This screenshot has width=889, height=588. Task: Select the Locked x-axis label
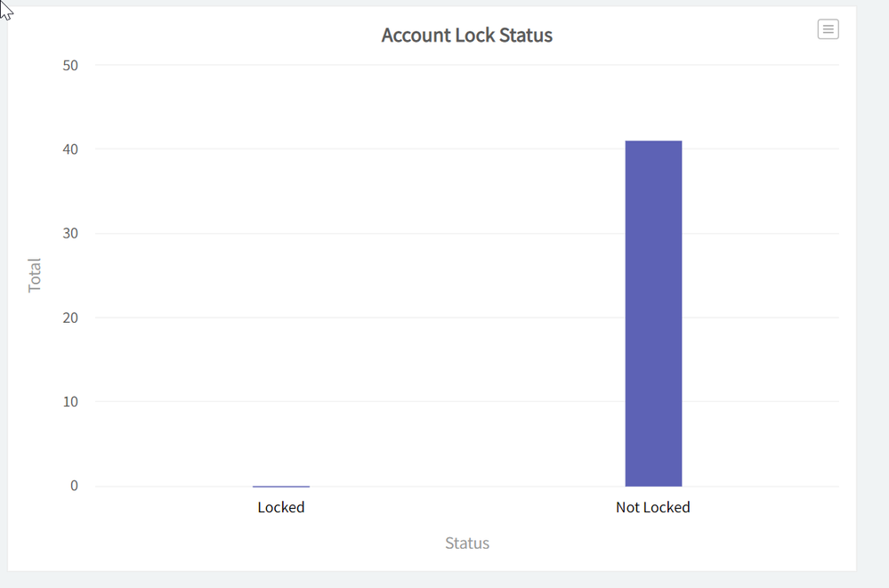[x=281, y=507]
